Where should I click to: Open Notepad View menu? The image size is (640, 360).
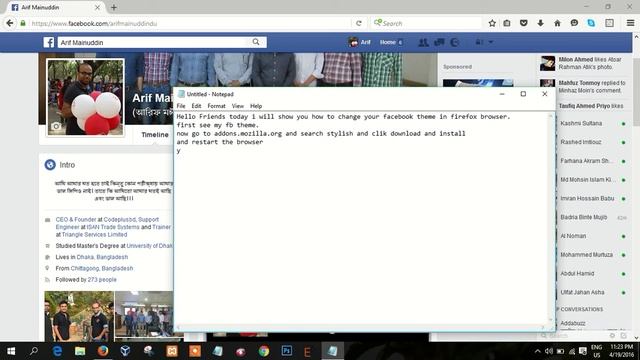pos(238,106)
